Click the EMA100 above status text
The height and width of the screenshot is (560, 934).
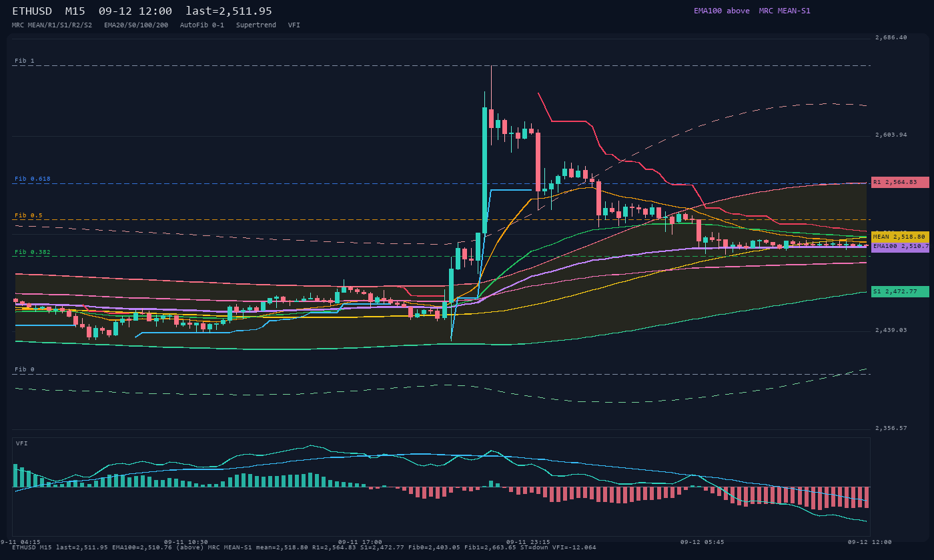[722, 11]
